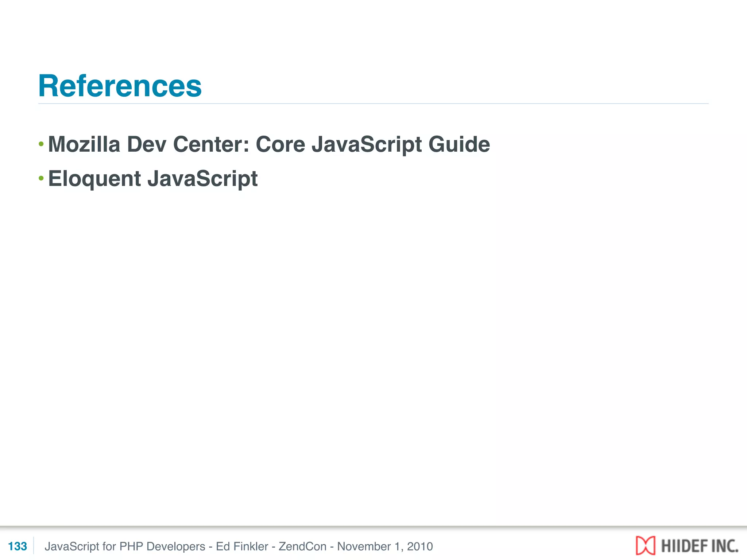The width and height of the screenshot is (747, 560).
Task: Open the Eloquent JavaScript reference
Action: click(x=153, y=179)
